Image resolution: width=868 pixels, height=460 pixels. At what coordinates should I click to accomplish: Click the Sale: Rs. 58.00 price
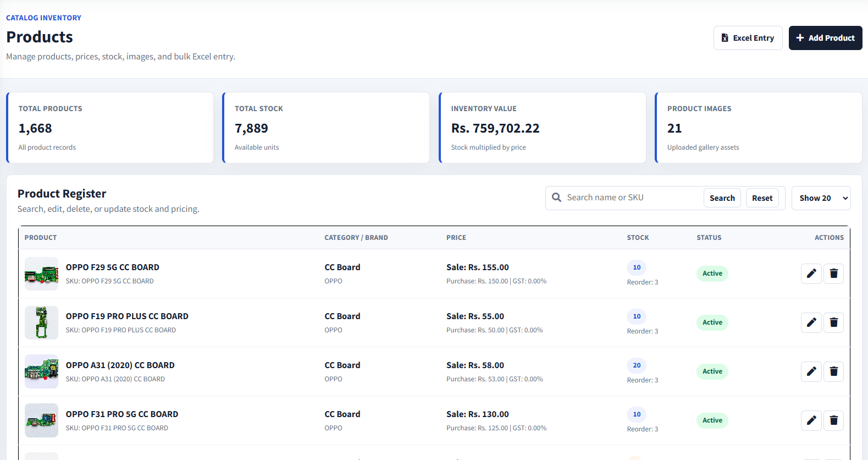point(475,365)
